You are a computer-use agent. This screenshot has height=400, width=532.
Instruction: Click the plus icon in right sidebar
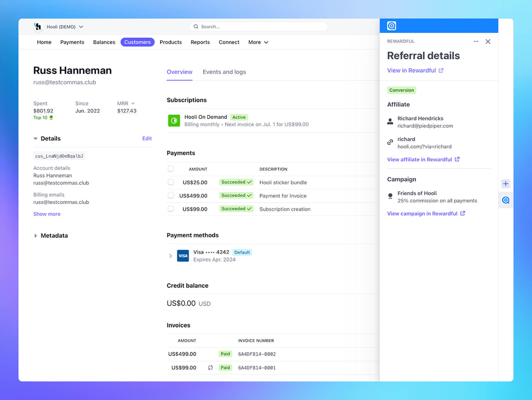(506, 184)
